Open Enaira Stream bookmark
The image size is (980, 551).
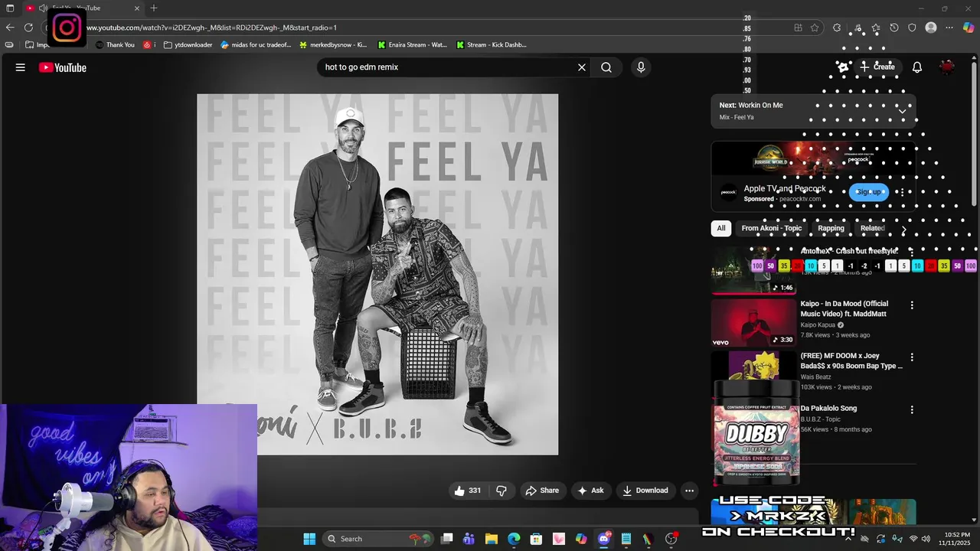(412, 45)
